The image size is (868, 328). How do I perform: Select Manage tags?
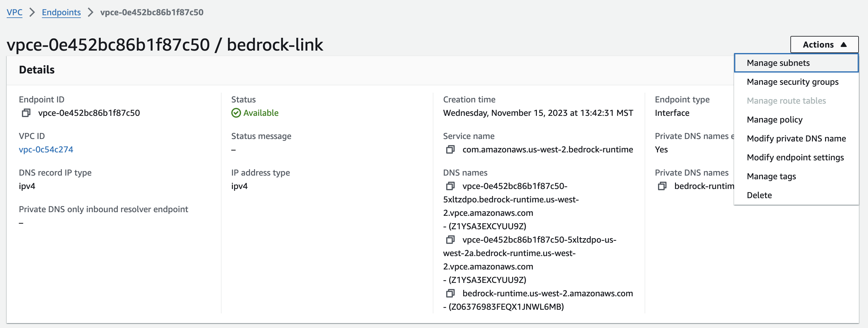click(x=771, y=176)
